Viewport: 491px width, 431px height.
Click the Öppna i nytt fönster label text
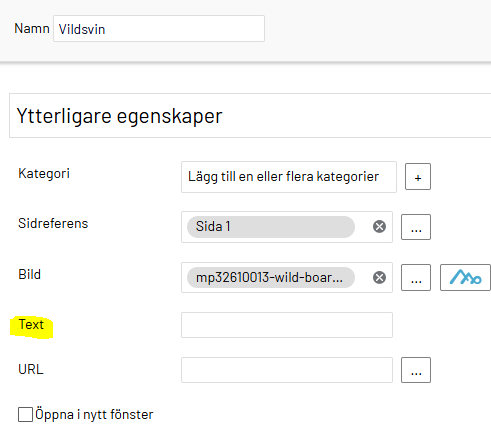tap(94, 414)
